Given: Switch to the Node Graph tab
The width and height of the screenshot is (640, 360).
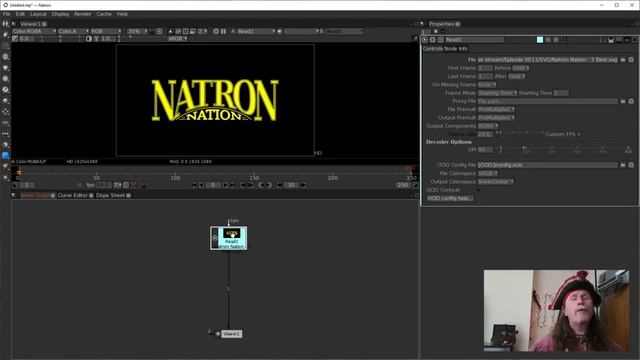Looking at the screenshot, I should point(35,196).
